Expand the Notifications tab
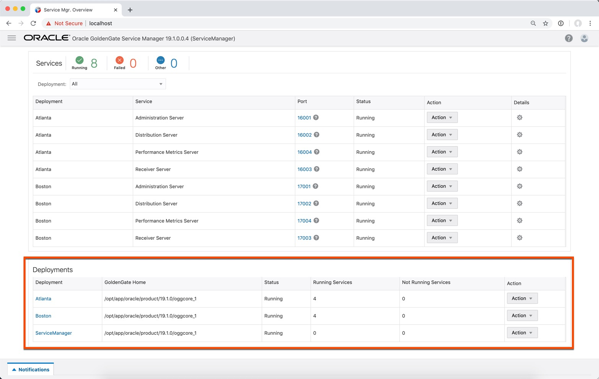This screenshot has width=599, height=379. [x=31, y=369]
